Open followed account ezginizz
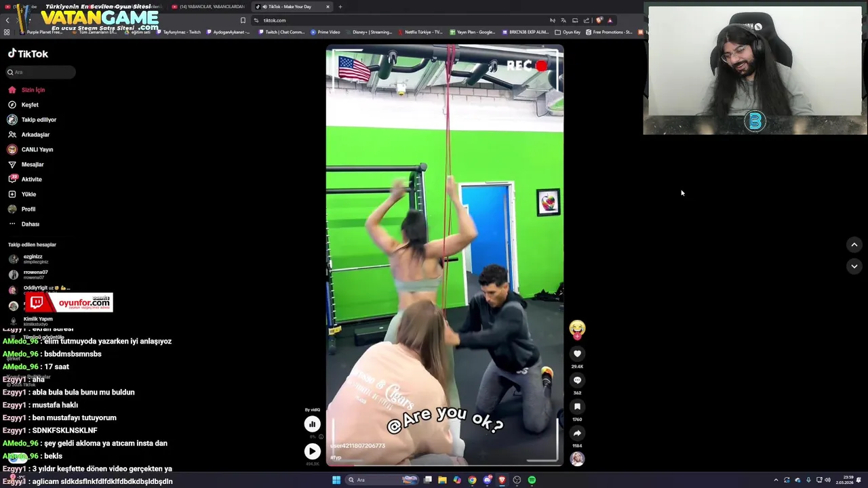The image size is (868, 488). 28,259
